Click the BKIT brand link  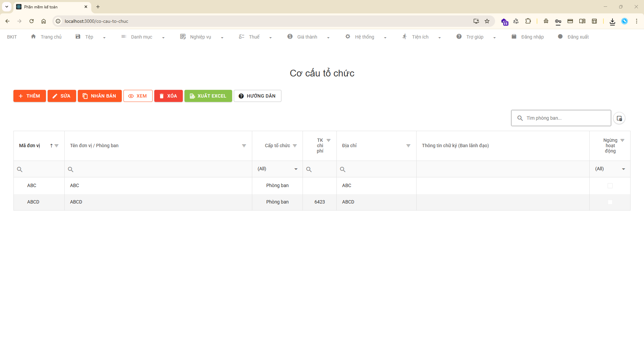coord(12,37)
